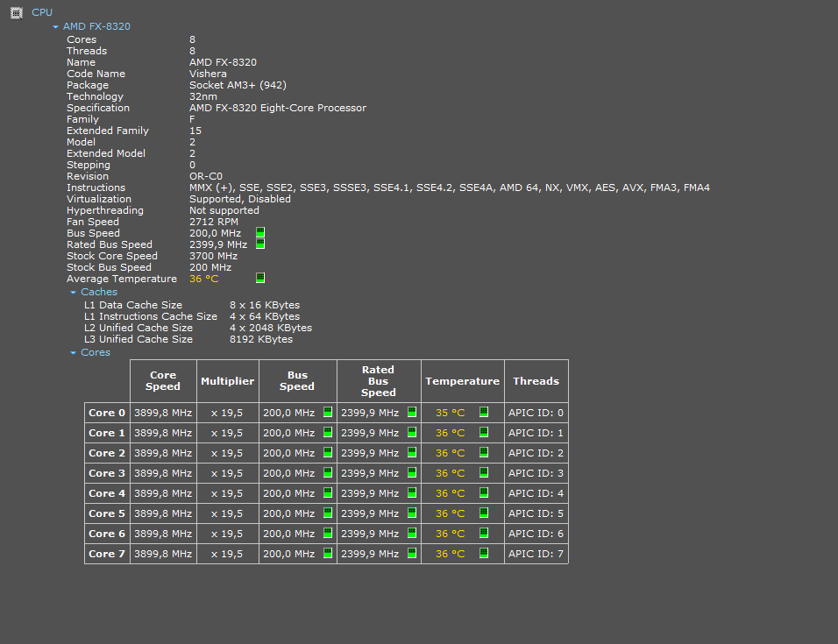Show Core 7 rated bus speed graph icon
838x644 pixels.
[412, 553]
